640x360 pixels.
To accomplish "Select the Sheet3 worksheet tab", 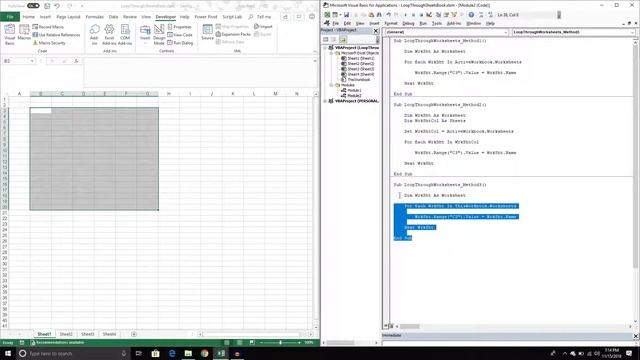I will click(x=87, y=334).
